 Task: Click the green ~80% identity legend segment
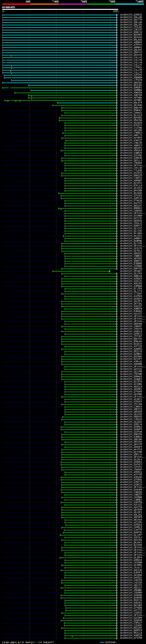[x=101, y=4]
